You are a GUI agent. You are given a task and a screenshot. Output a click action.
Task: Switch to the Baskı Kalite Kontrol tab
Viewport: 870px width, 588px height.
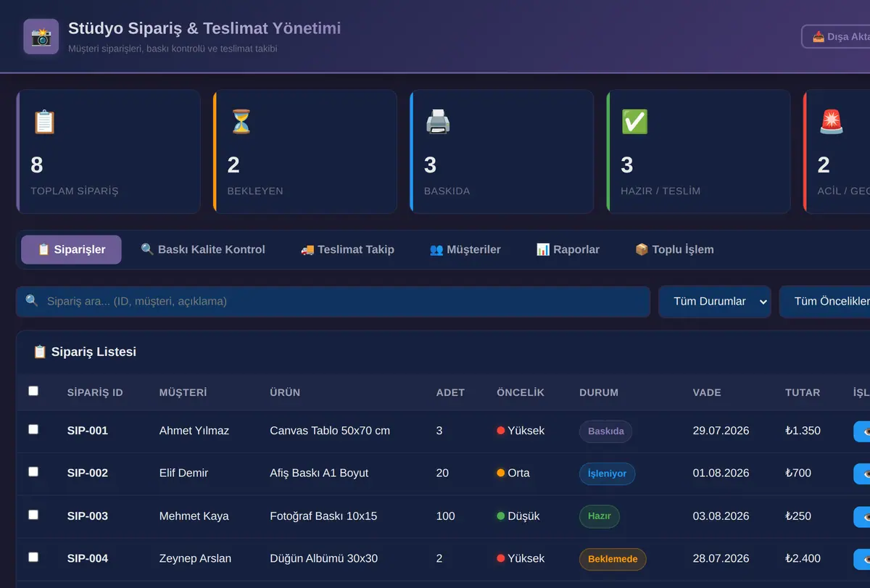pyautogui.click(x=203, y=249)
